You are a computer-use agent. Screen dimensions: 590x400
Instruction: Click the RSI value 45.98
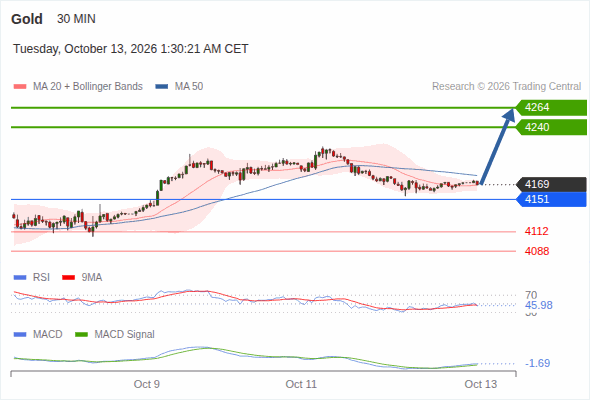539,305
